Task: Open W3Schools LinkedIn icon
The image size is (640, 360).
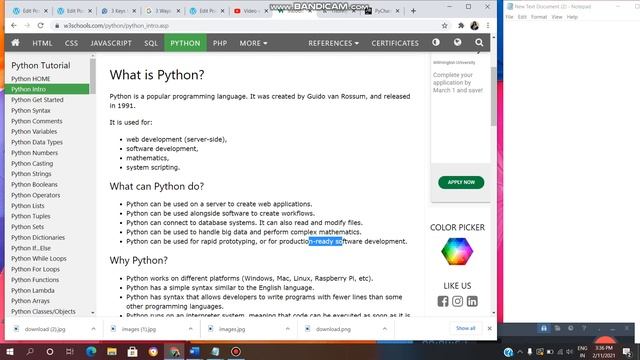Action: tap(472, 301)
